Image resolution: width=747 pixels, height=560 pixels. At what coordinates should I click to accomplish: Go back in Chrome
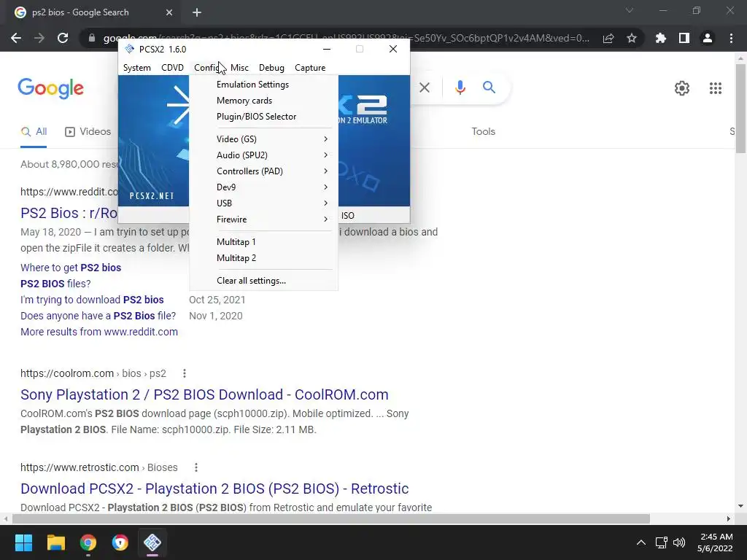point(16,38)
